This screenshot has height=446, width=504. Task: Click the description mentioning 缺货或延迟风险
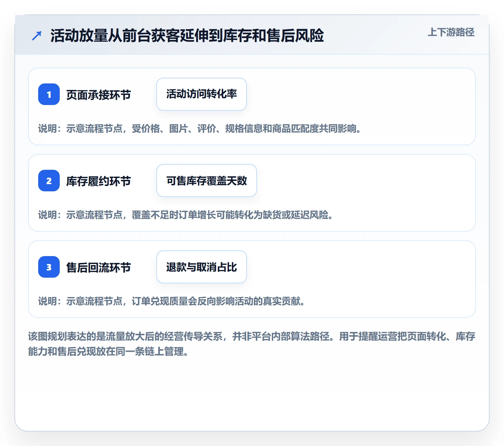click(186, 215)
